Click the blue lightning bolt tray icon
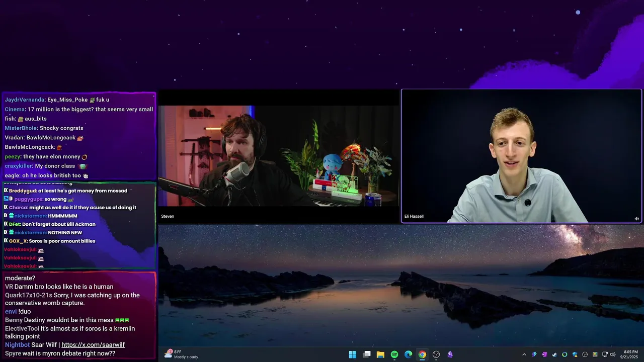Viewport: 644px width, 362px height. (534, 354)
